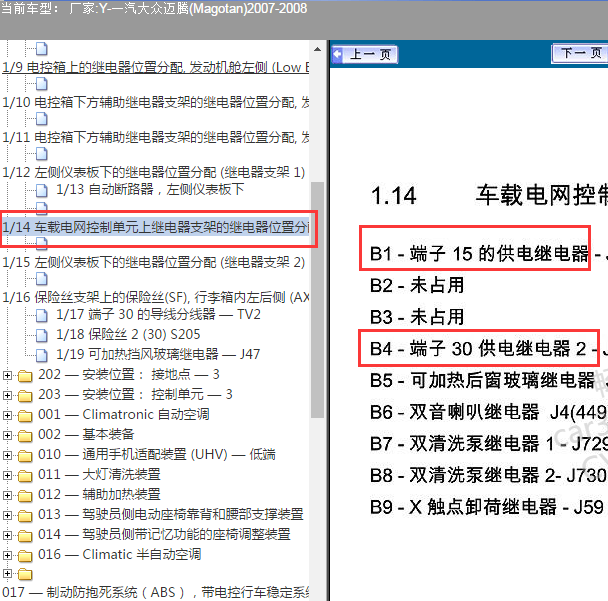Image resolution: width=608 pixels, height=601 pixels.
Task: Click folder icon of 010 — 通用手机适配装置
Action: [25, 456]
